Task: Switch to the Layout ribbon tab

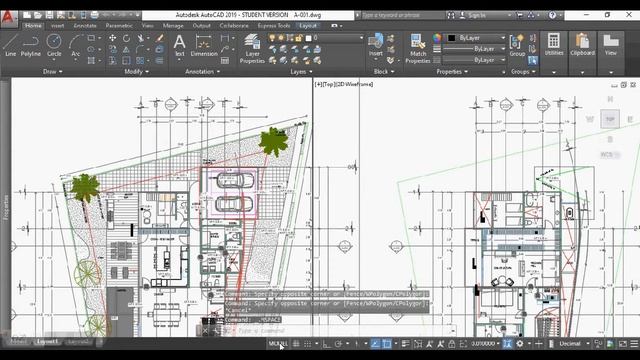Action: 308,25
